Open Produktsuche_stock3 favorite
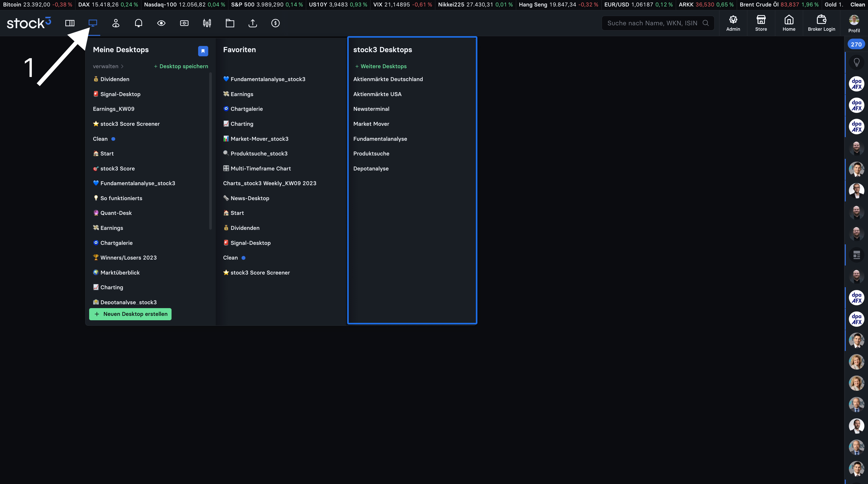This screenshot has width=868, height=484. pyautogui.click(x=255, y=154)
